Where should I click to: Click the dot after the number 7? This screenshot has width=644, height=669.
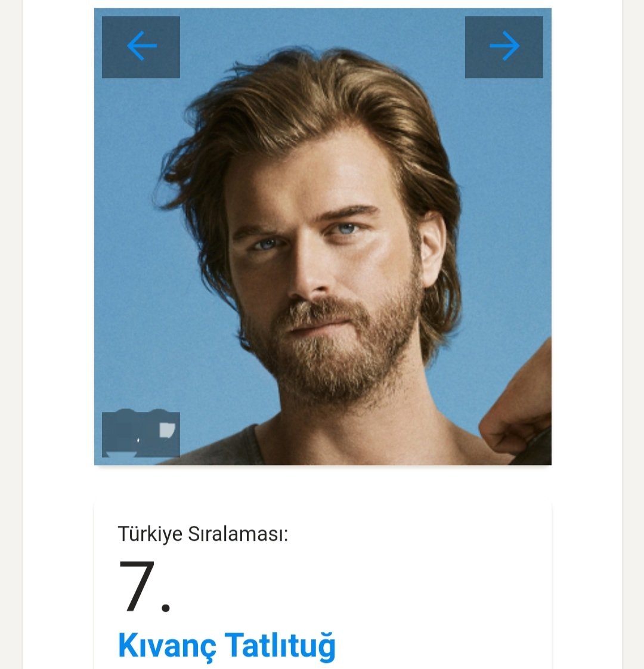click(166, 607)
